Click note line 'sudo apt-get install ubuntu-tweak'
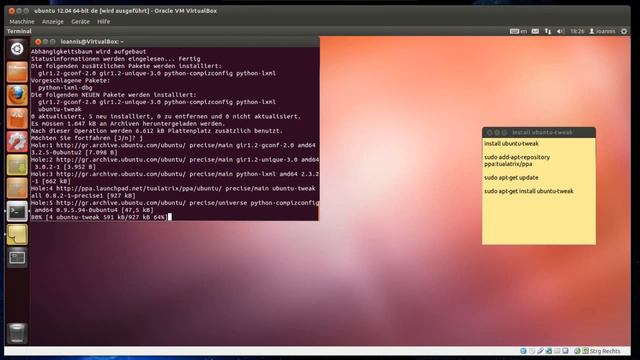 pyautogui.click(x=529, y=191)
